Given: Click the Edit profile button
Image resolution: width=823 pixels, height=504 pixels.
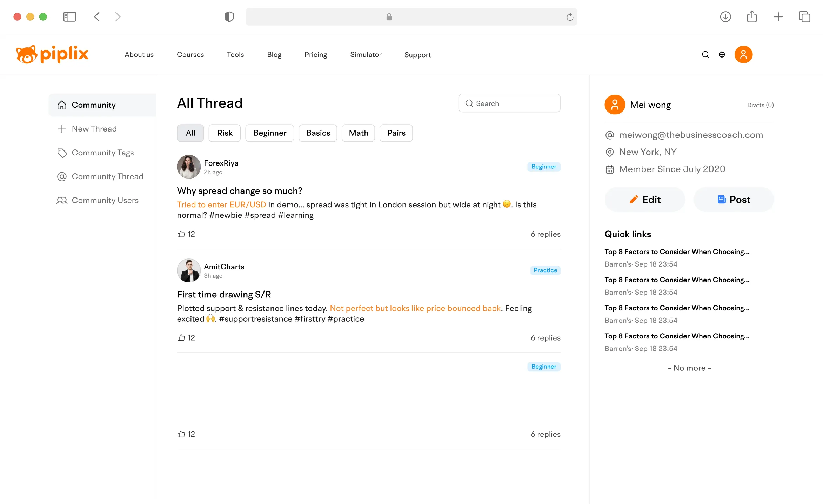Looking at the screenshot, I should [644, 200].
